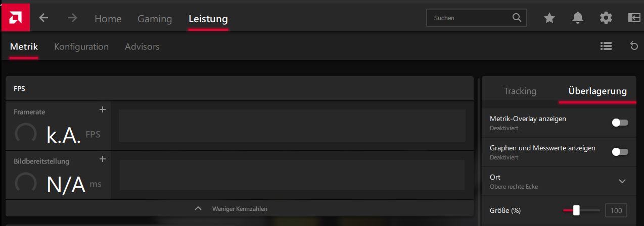
Task: Go forward with the right arrow
Action: pos(73,18)
